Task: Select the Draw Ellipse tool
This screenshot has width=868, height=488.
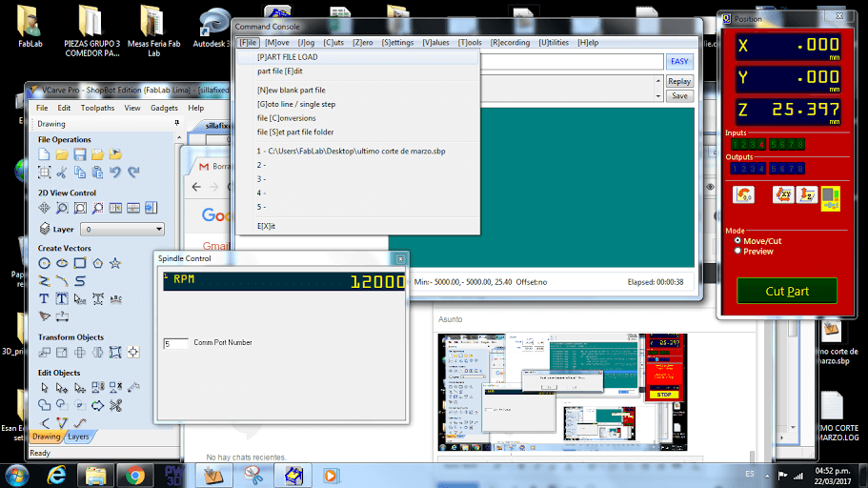Action: (62, 263)
